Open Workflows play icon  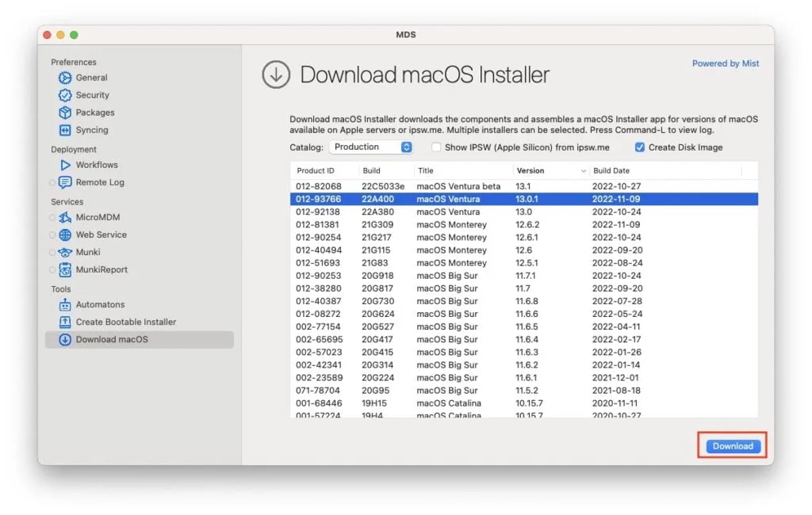click(65, 165)
